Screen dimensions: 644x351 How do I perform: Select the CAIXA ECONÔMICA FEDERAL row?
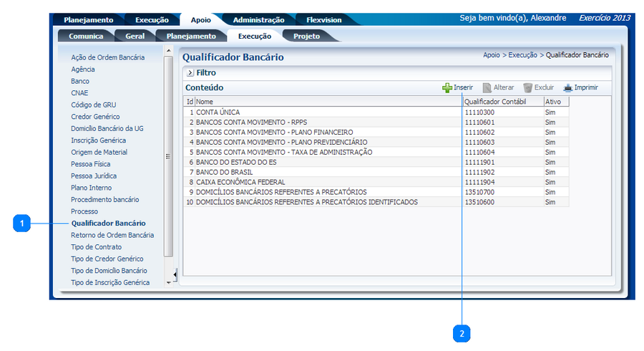[240, 182]
